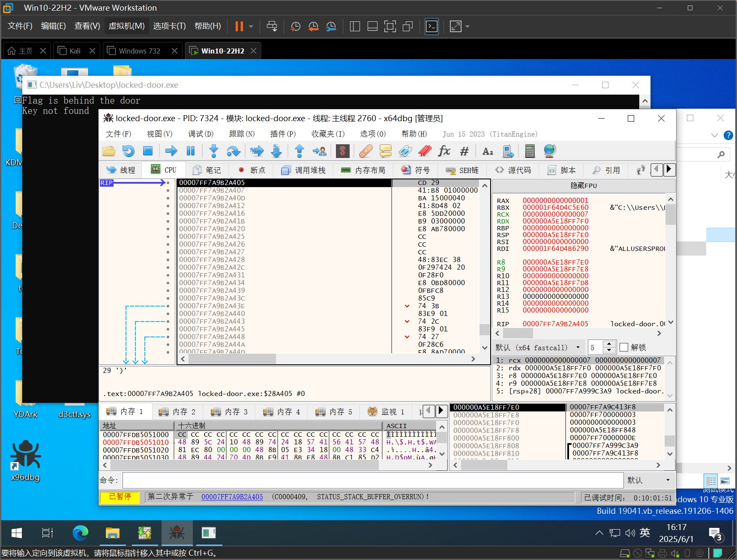Click the 命令 input field
737x560 pixels.
(x=373, y=480)
